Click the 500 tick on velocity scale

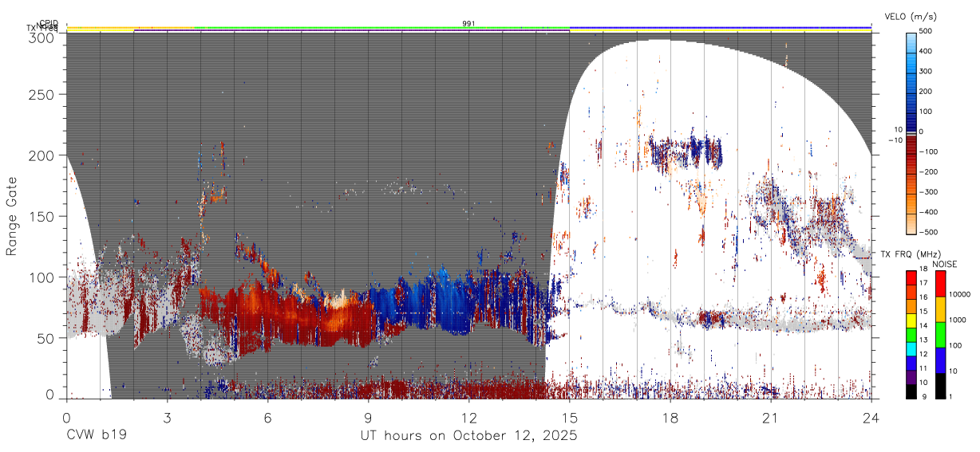tap(927, 32)
